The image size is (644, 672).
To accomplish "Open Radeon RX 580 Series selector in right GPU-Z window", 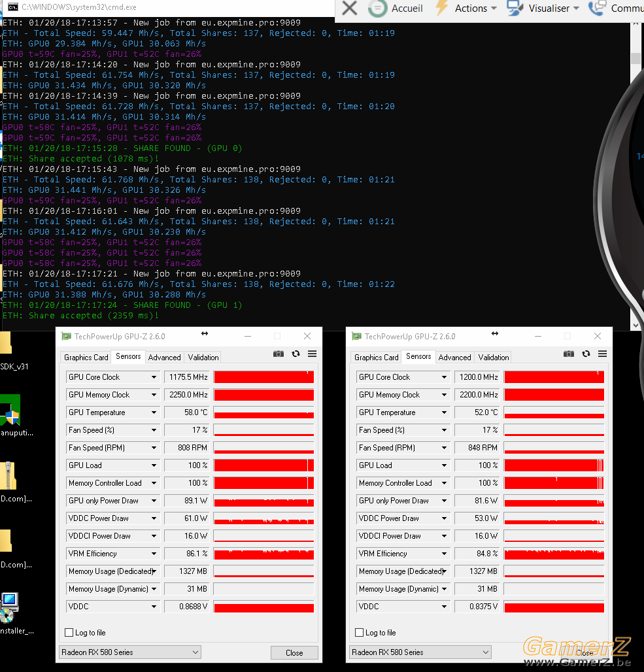I will pyautogui.click(x=420, y=652).
